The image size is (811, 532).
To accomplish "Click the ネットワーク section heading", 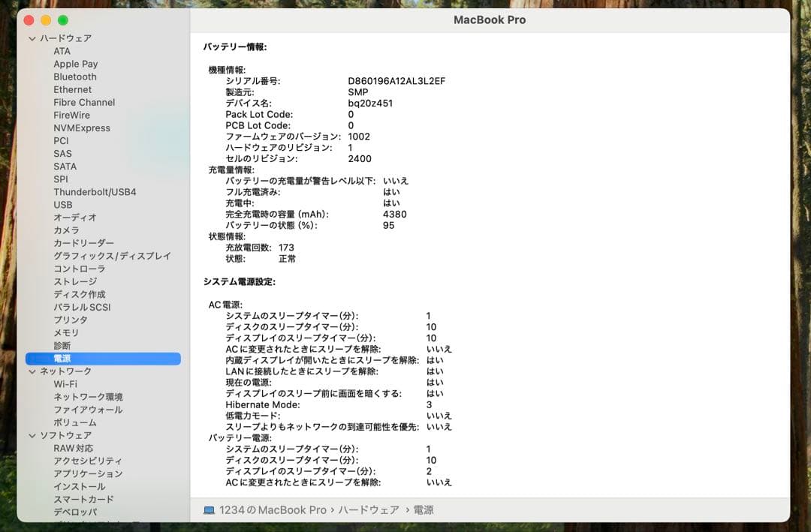I will (x=66, y=371).
